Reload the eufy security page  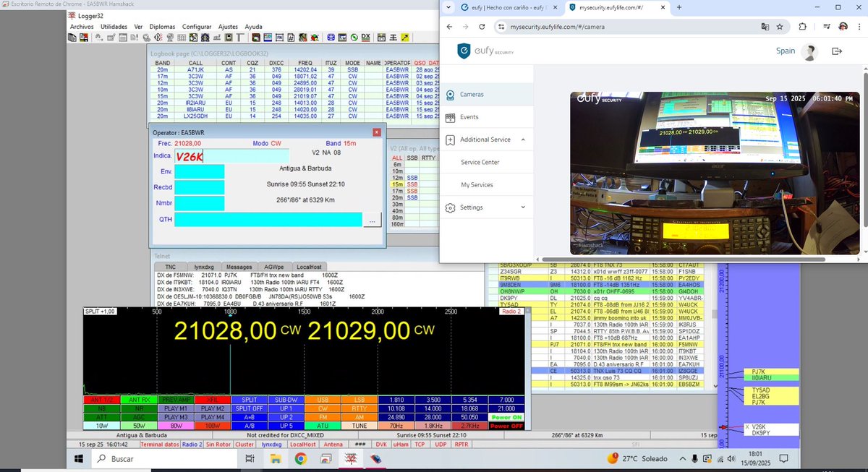(482, 26)
